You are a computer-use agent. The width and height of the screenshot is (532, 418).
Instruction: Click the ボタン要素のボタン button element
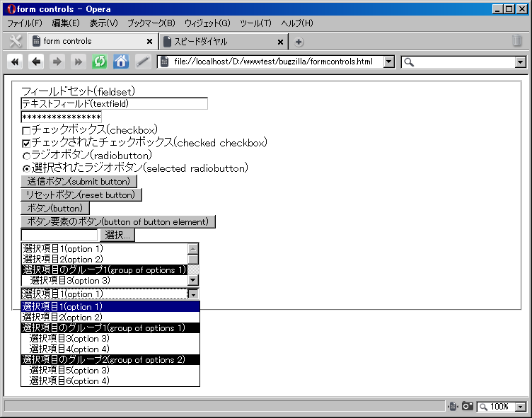(x=117, y=221)
